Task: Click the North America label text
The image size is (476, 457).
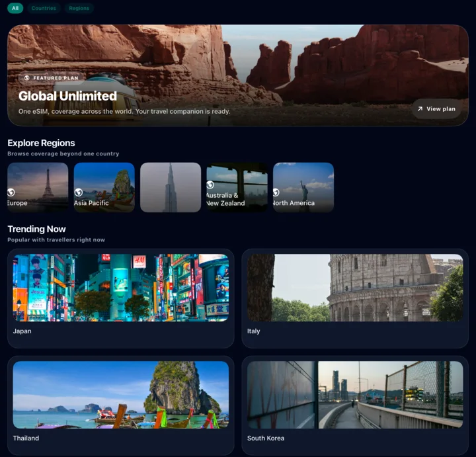Action: [x=294, y=203]
